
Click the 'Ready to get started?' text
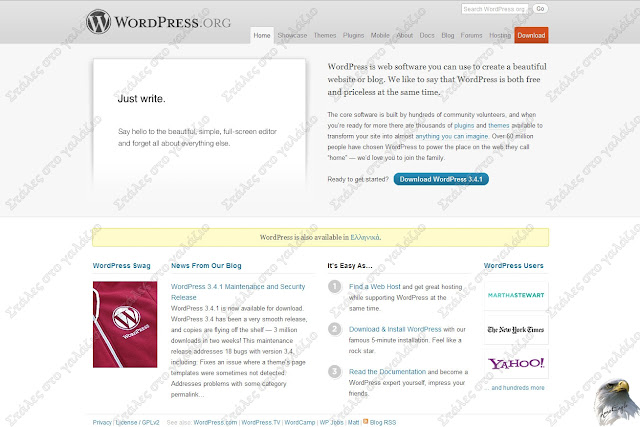click(x=358, y=179)
